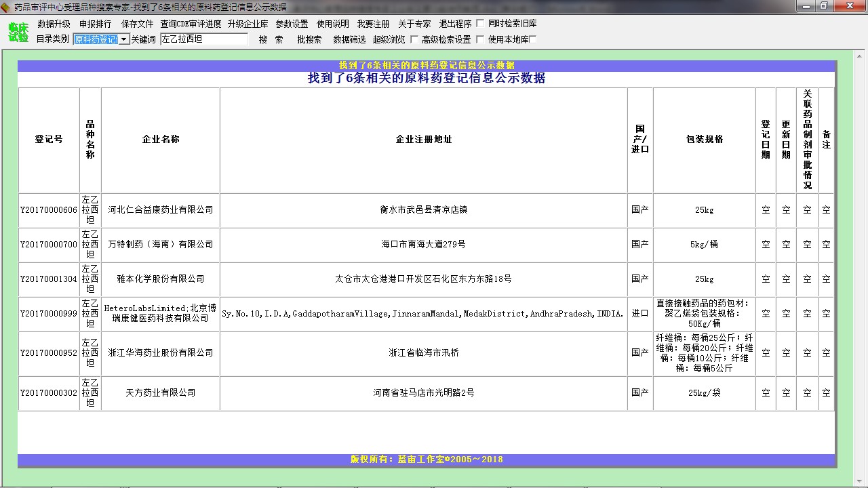Click the app icon in the title bar
Screen dimensions: 868x488
coord(6,7)
